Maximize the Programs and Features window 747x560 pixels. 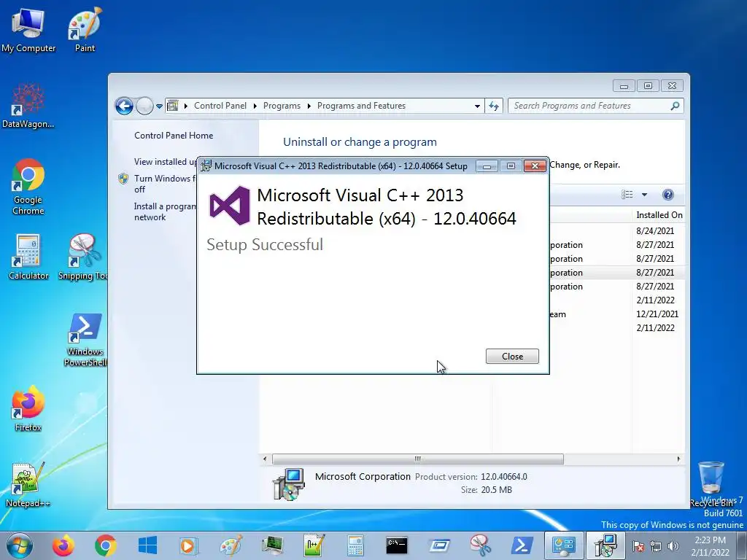648,86
